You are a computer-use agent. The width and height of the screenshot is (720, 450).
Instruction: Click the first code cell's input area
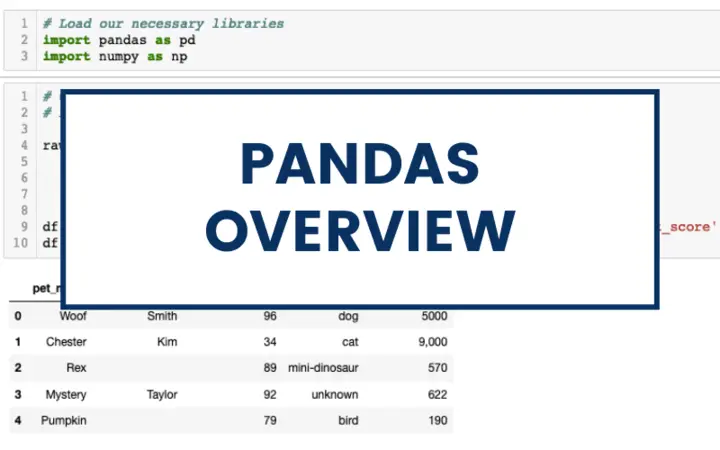click(x=378, y=40)
